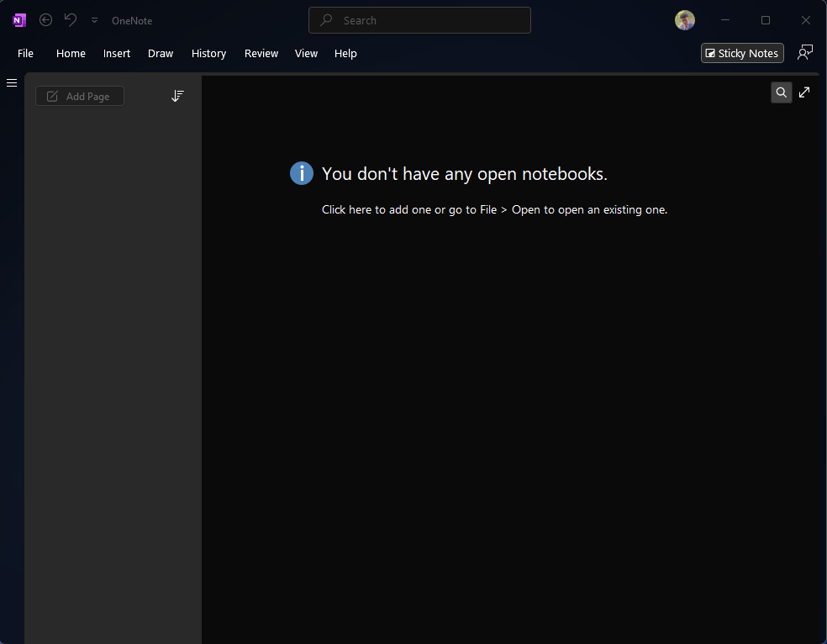
Task: Click the feedback person icon
Action: coord(805,53)
